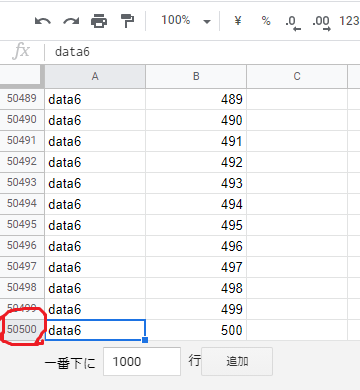Click the Redo arrow icon
This screenshot has width=360, height=390.
pyautogui.click(x=71, y=21)
